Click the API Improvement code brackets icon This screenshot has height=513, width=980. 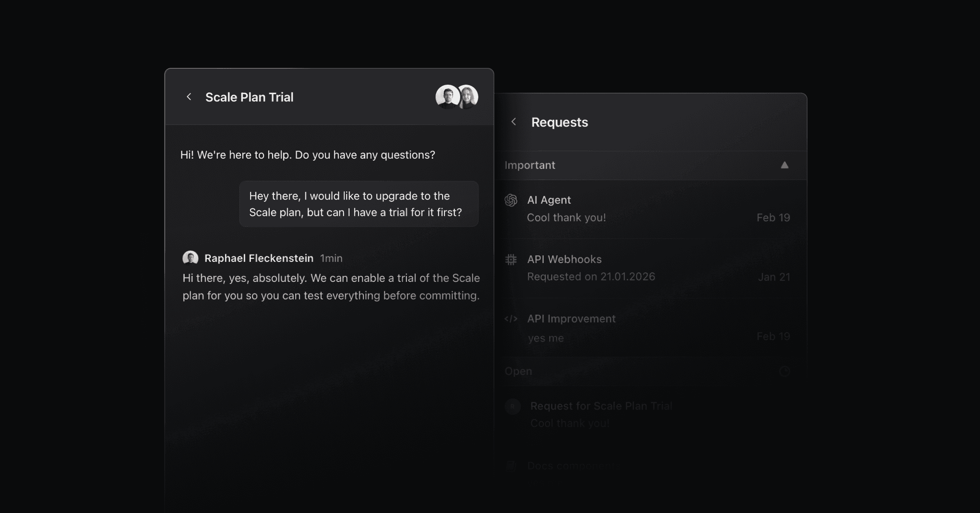point(511,319)
